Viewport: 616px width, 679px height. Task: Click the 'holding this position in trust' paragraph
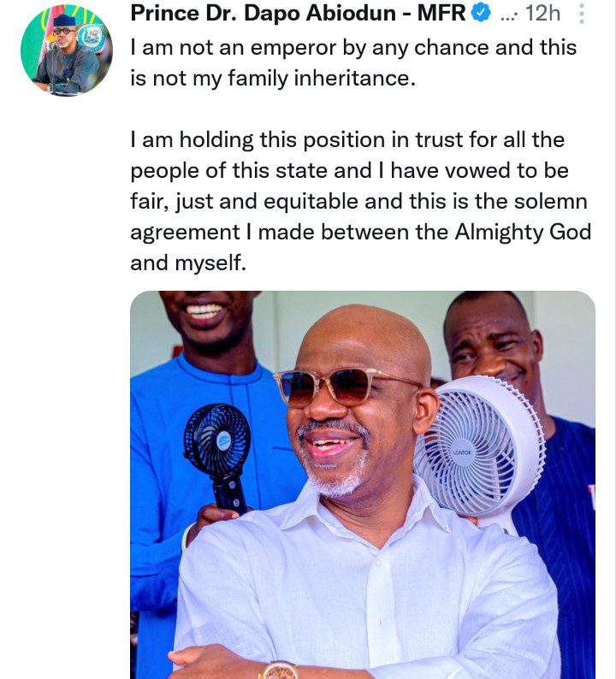tap(361, 201)
